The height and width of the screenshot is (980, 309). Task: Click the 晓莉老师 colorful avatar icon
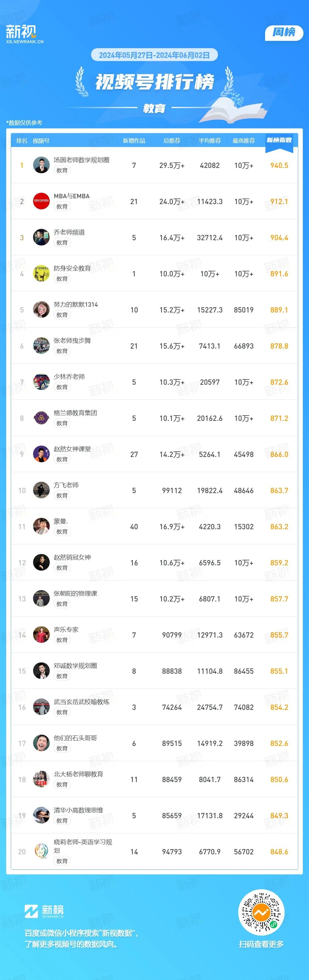point(41,852)
